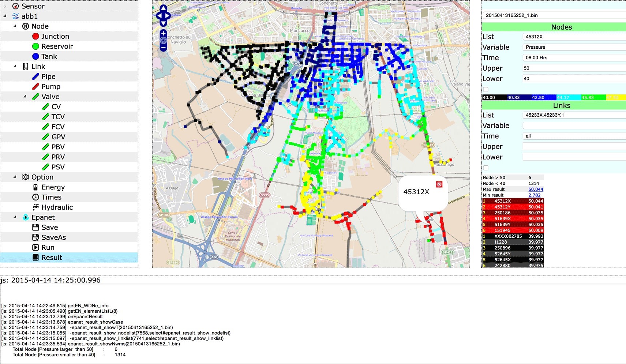Click the Max result link 50.044
This screenshot has width=626, height=364.
536,189
